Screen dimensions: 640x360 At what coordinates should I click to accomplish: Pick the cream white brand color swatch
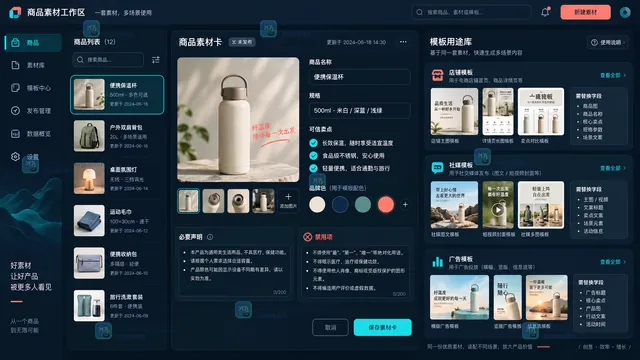(317, 204)
